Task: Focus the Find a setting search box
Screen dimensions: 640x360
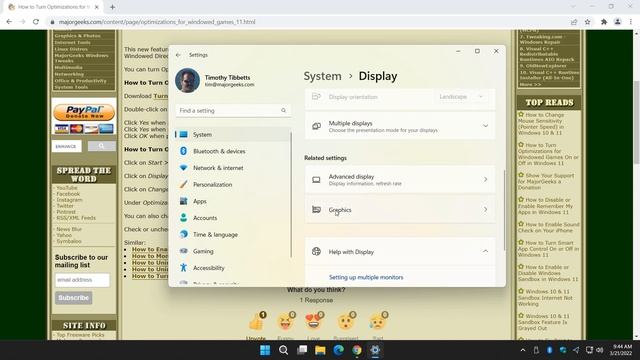Action: click(x=233, y=111)
